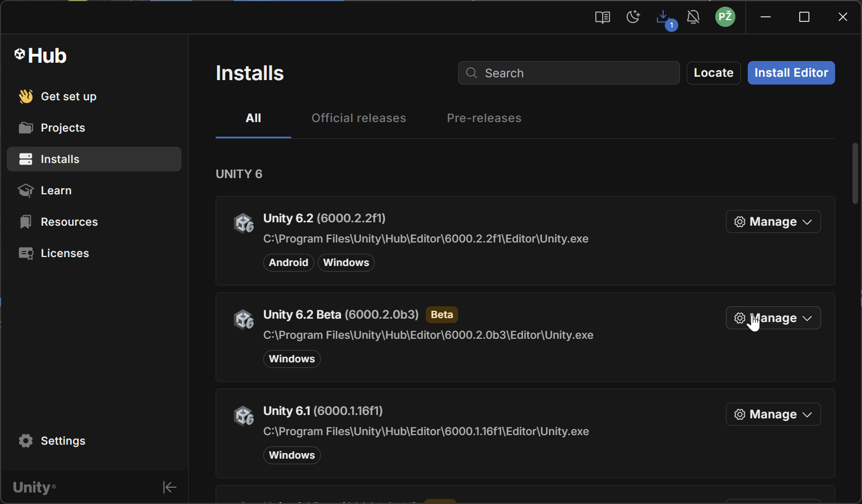This screenshot has width=862, height=504.
Task: Click the Install Editor button
Action: 791,73
